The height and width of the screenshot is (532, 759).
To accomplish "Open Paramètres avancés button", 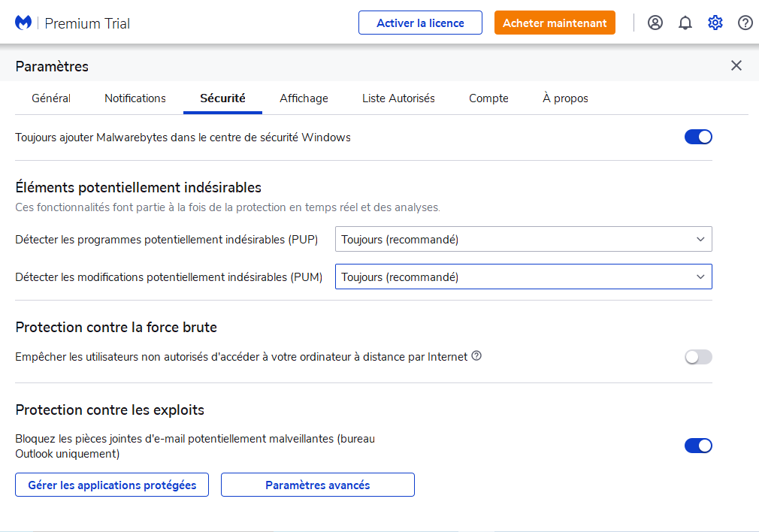I will [x=318, y=485].
